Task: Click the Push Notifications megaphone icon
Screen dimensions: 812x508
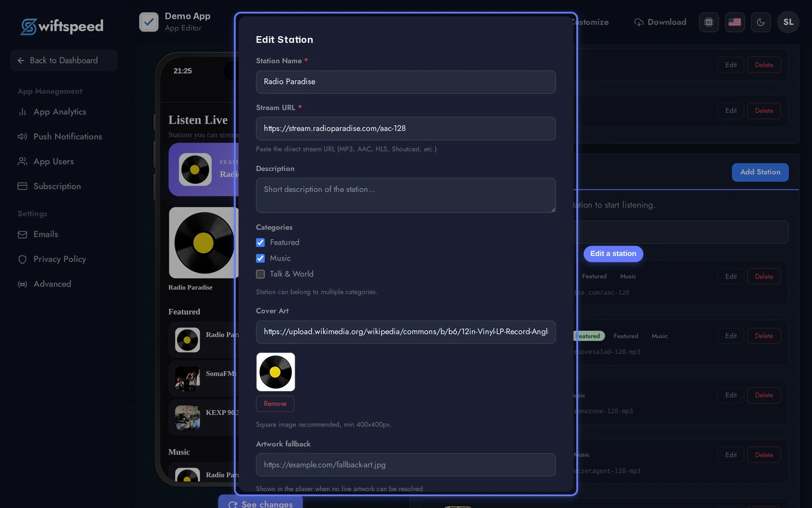Action: [23, 136]
